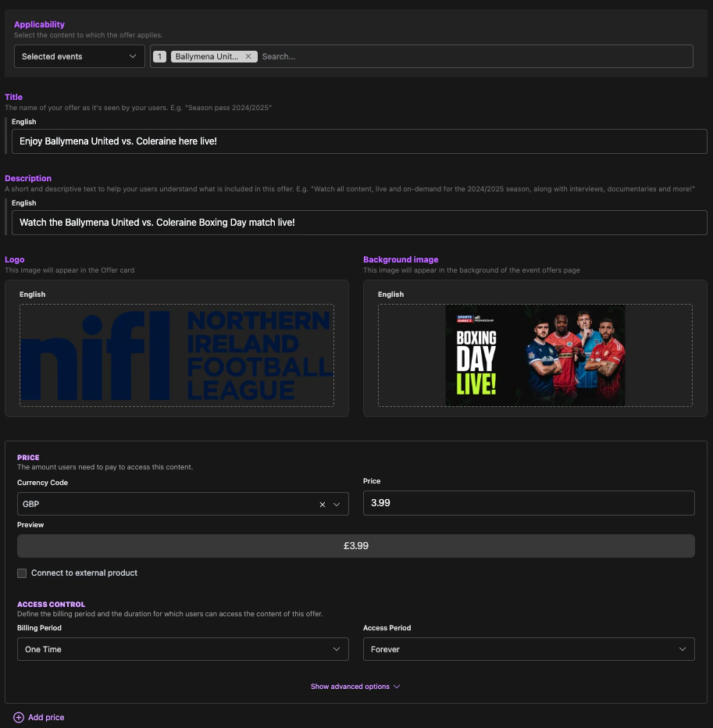
Task: Edit the Price field showing 3.99
Action: point(529,503)
